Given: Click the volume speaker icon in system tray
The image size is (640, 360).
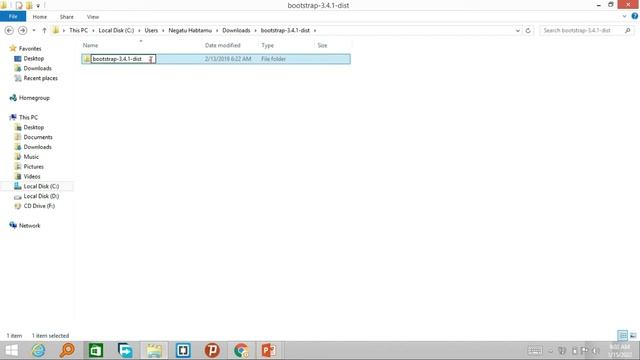Looking at the screenshot, I should (596, 351).
